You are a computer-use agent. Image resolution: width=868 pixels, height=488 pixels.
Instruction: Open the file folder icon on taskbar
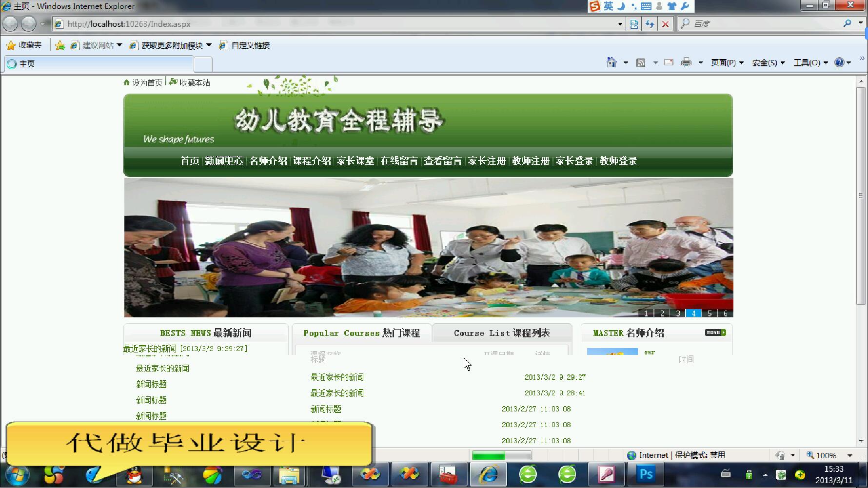pyautogui.click(x=289, y=475)
